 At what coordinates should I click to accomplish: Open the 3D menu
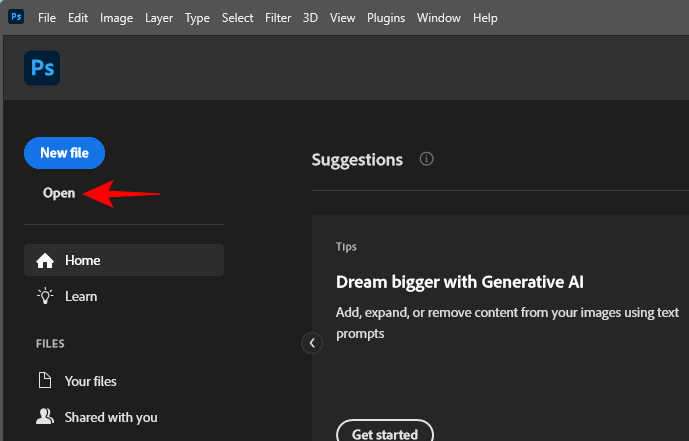coord(310,18)
